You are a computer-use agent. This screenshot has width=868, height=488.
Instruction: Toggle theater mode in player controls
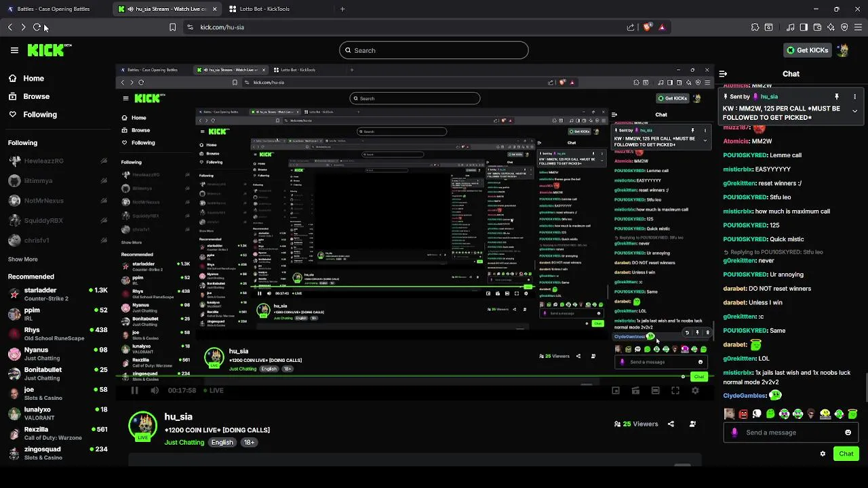655,390
